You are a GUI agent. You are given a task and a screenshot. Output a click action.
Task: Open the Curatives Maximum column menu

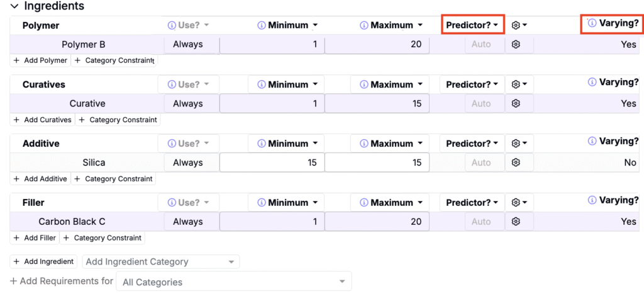pos(390,84)
